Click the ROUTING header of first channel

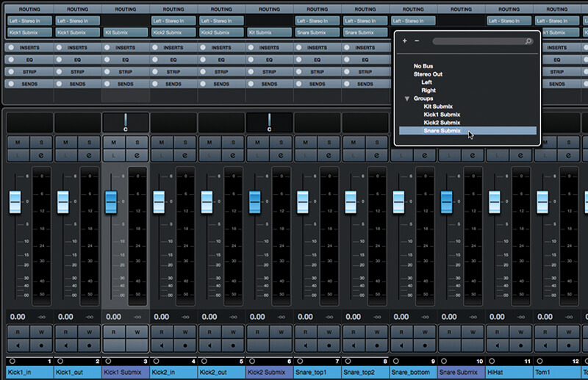(x=29, y=9)
